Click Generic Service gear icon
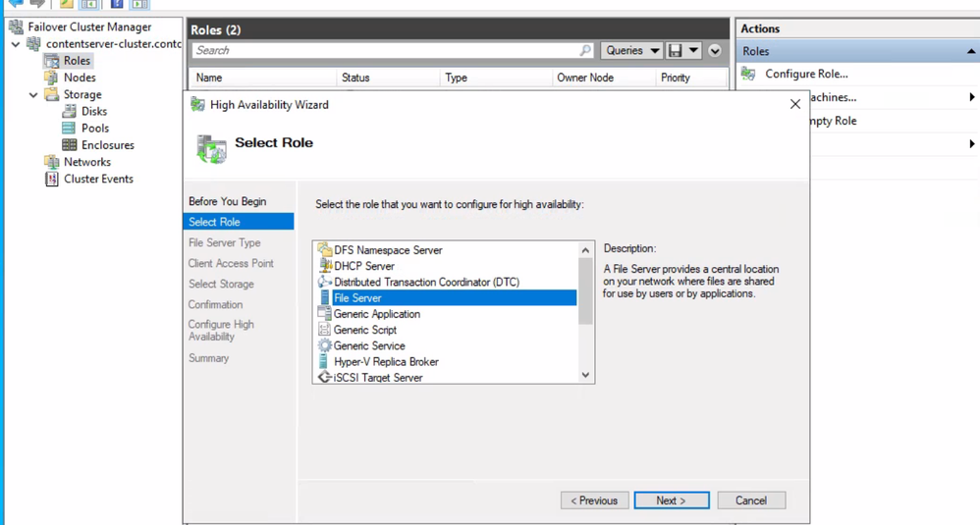Screen dimensions: 980x525 point(324,345)
